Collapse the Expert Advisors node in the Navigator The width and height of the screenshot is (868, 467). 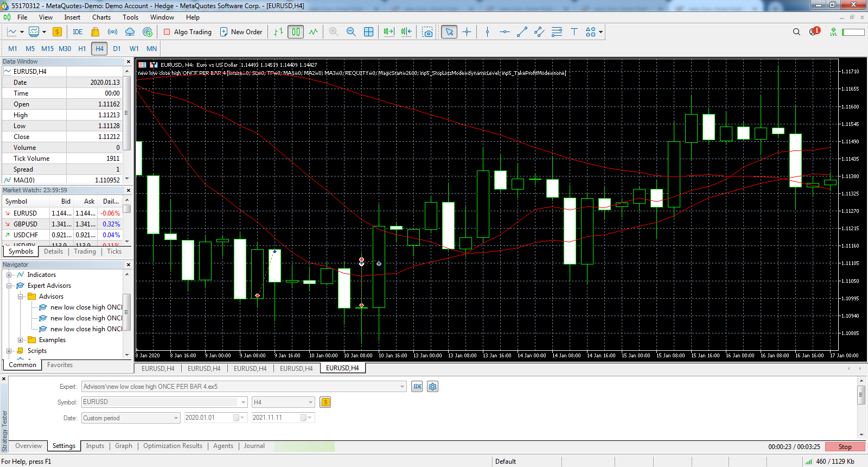tap(9, 286)
